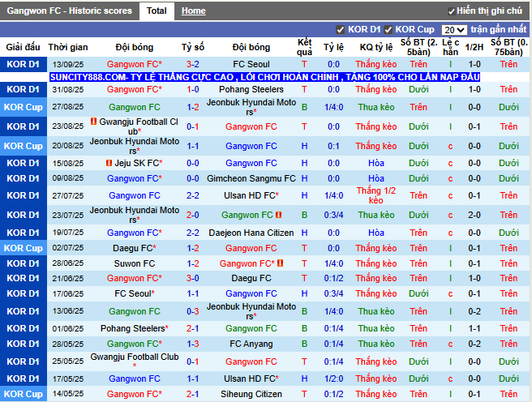
Task: Click the SUNCITY888.COM advertisement banner
Action: (x=264, y=77)
